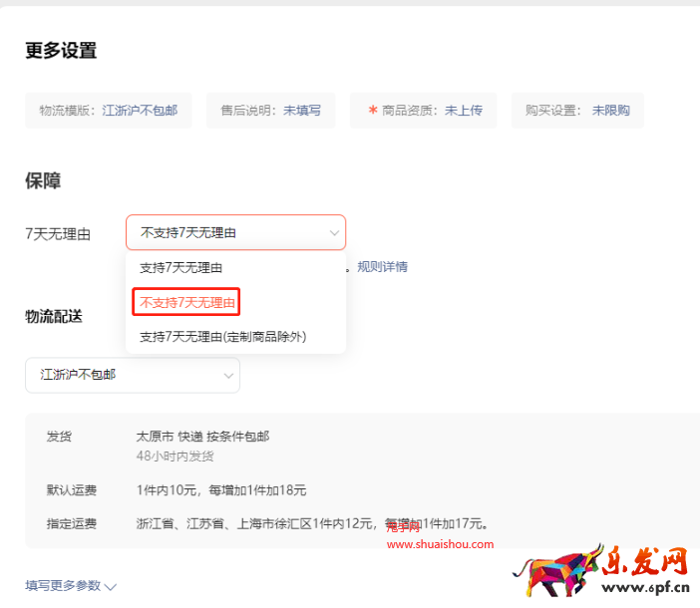Collapse the 7天无理由 dropdown via its arrow

[333, 233]
